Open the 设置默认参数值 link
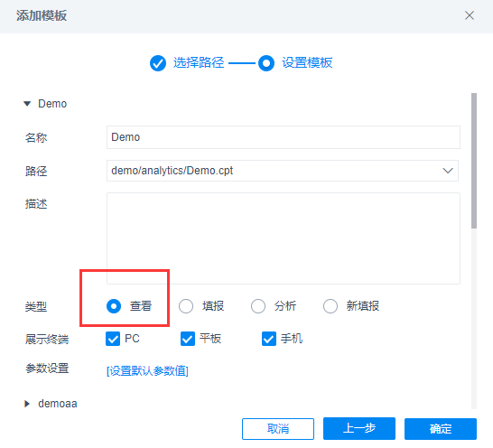Viewport: 493px width, 448px height. click(x=147, y=371)
